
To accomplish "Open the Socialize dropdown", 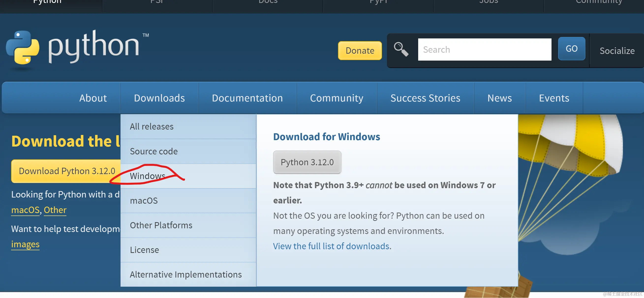I will (617, 51).
